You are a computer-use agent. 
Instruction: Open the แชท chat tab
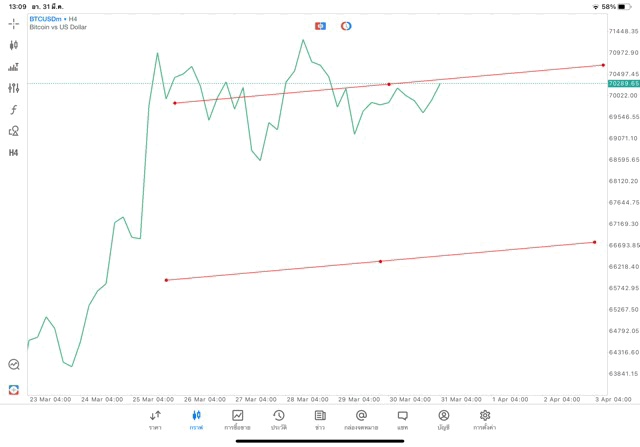pyautogui.click(x=402, y=420)
